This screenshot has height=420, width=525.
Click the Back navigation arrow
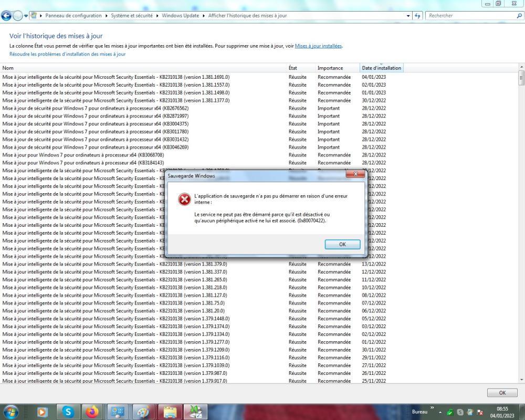tap(6, 15)
